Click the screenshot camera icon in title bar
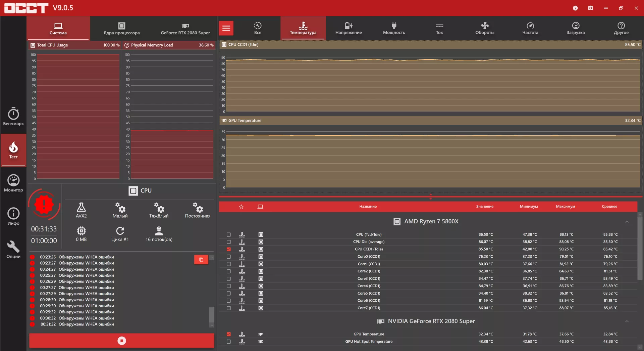644x351 pixels. tap(590, 8)
